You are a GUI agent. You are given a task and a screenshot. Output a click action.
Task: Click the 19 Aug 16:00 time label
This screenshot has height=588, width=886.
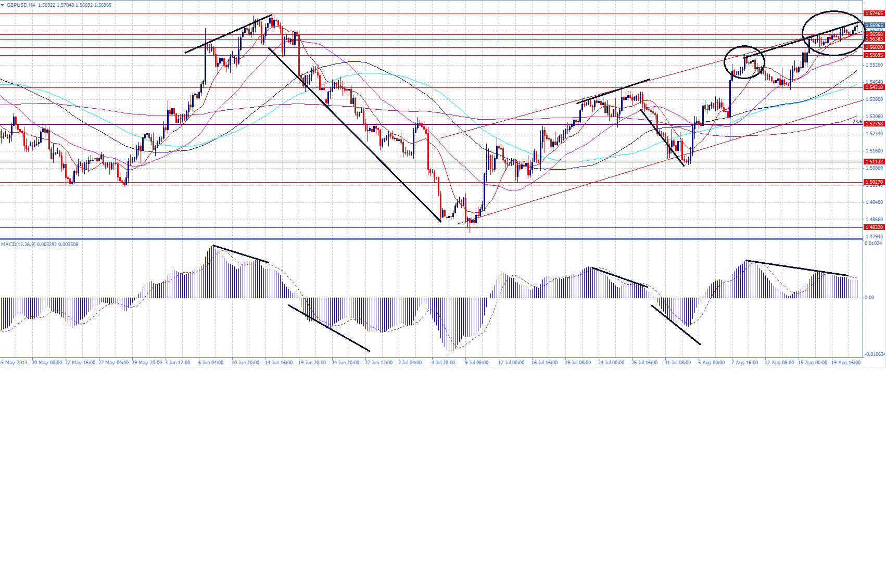coord(846,363)
